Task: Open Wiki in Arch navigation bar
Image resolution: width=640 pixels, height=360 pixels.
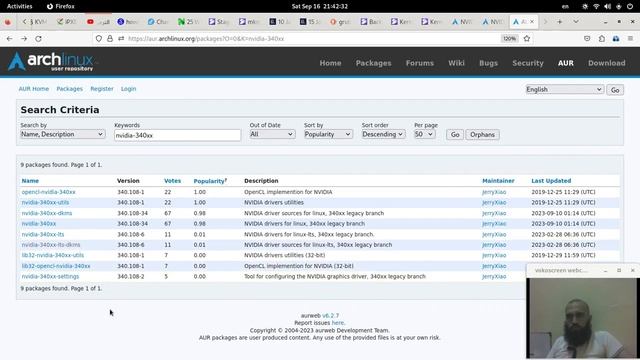Action: pos(456,63)
